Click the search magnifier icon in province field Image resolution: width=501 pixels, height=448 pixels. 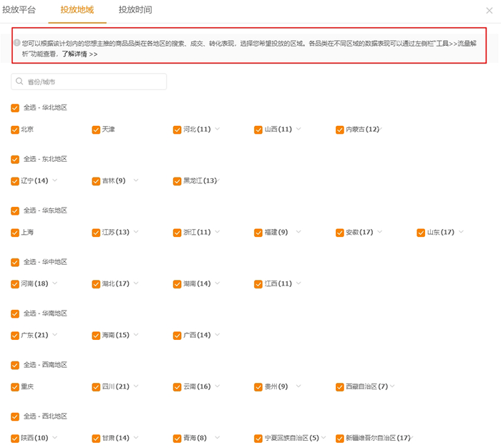tap(19, 82)
